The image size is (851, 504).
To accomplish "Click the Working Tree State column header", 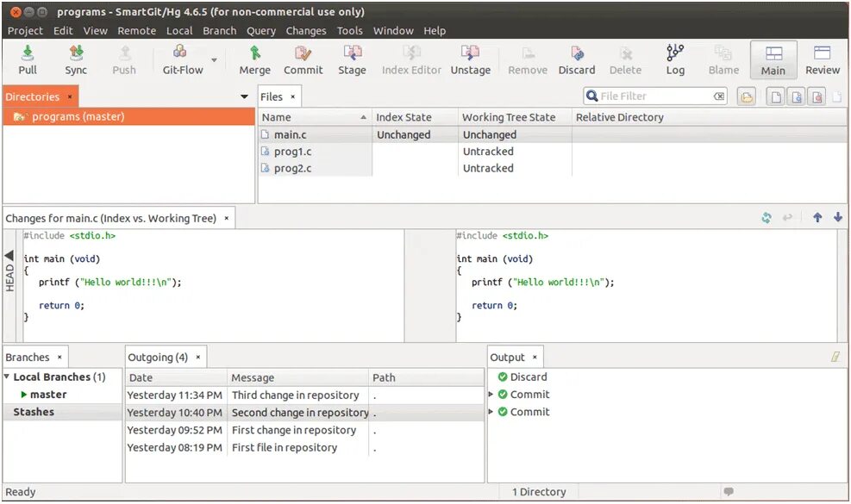I will (x=515, y=117).
